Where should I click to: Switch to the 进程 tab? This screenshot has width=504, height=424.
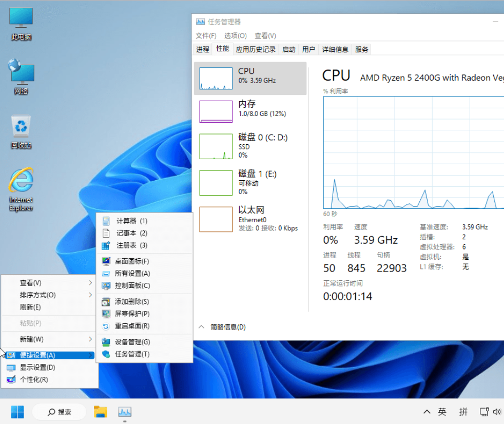(x=203, y=49)
